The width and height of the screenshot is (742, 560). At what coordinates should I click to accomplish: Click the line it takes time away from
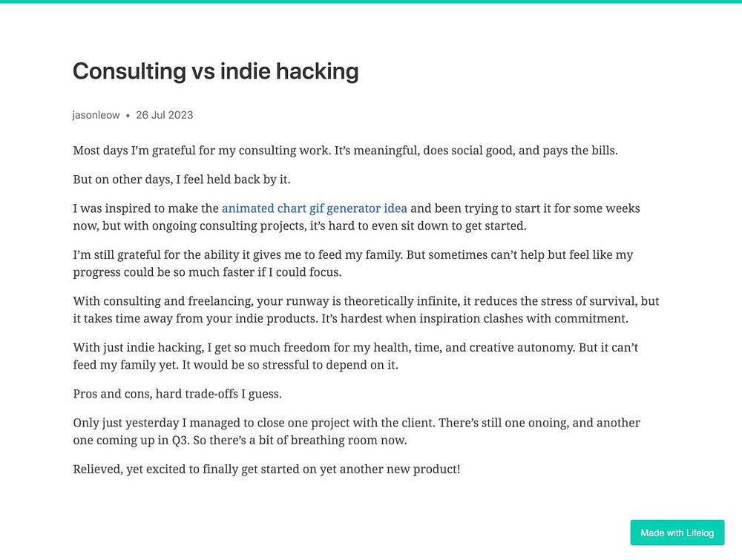coord(351,318)
